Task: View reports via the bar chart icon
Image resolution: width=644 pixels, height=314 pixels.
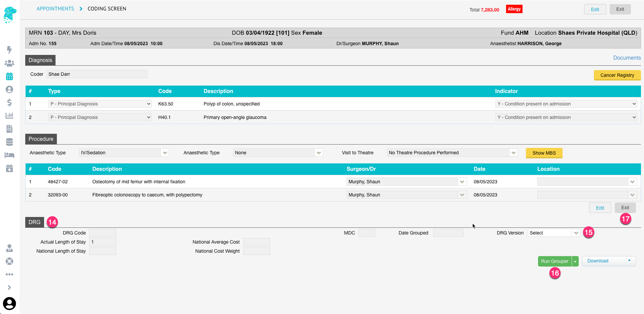Action: 9,115
